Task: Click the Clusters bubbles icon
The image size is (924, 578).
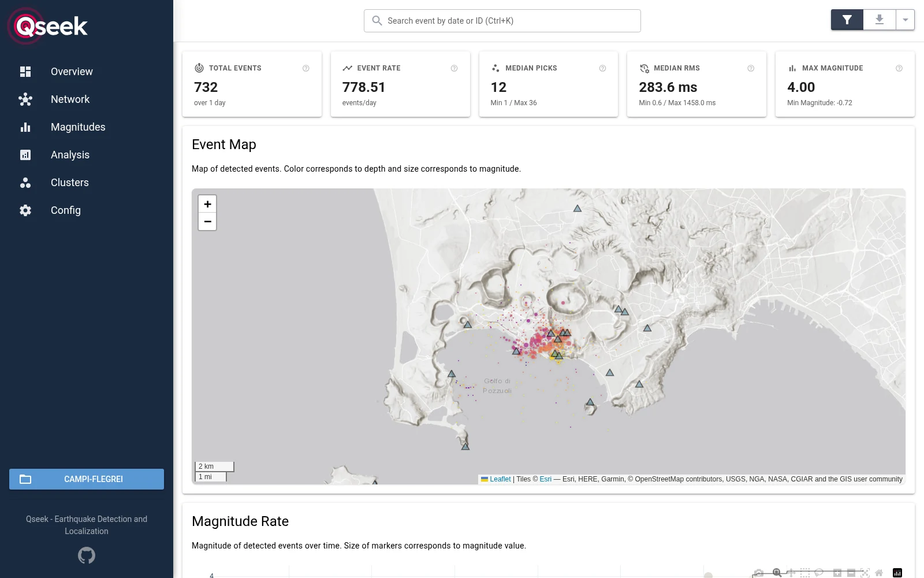Action: click(x=25, y=183)
